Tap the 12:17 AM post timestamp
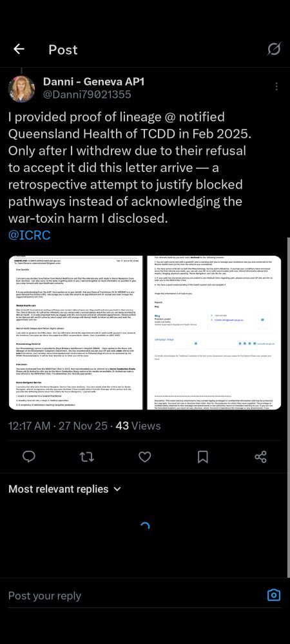Viewport: 290px width, 644px height. pyautogui.click(x=29, y=426)
